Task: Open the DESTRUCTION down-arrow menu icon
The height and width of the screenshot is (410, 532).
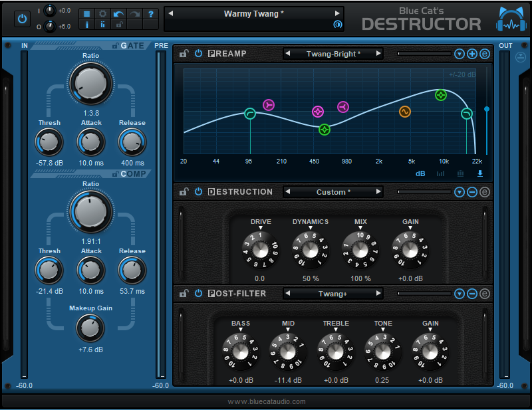Action: point(460,192)
